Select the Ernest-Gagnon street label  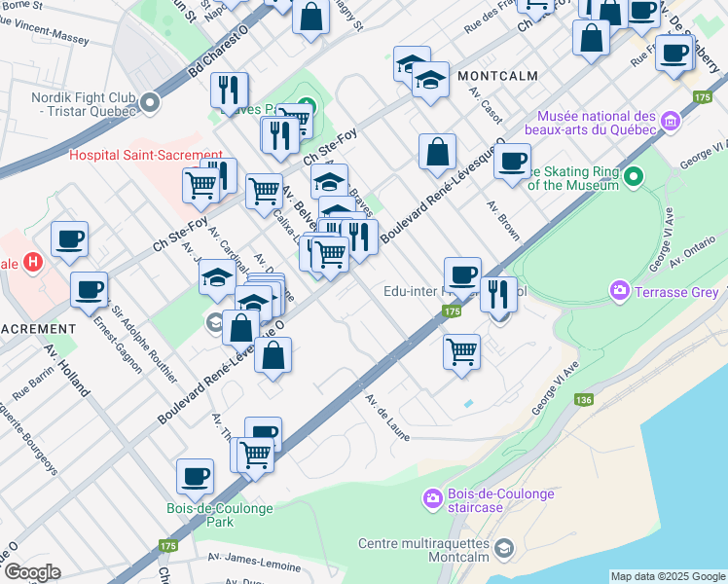(x=118, y=345)
